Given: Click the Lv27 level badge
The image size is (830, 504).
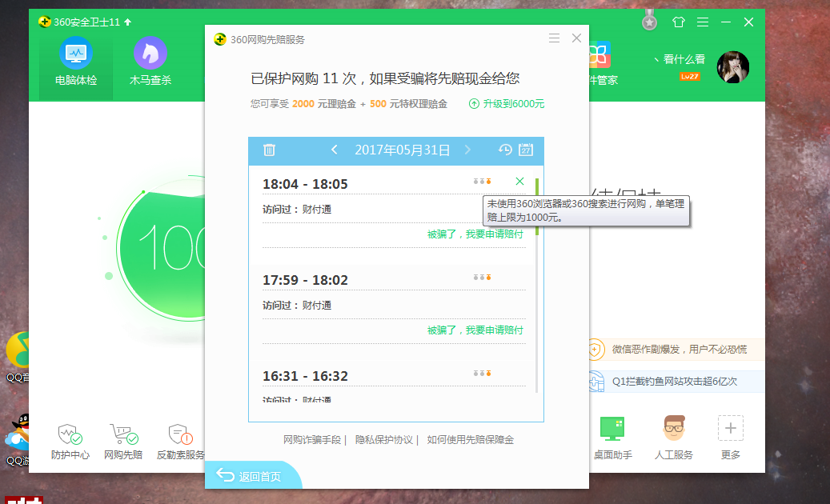Looking at the screenshot, I should [x=690, y=76].
